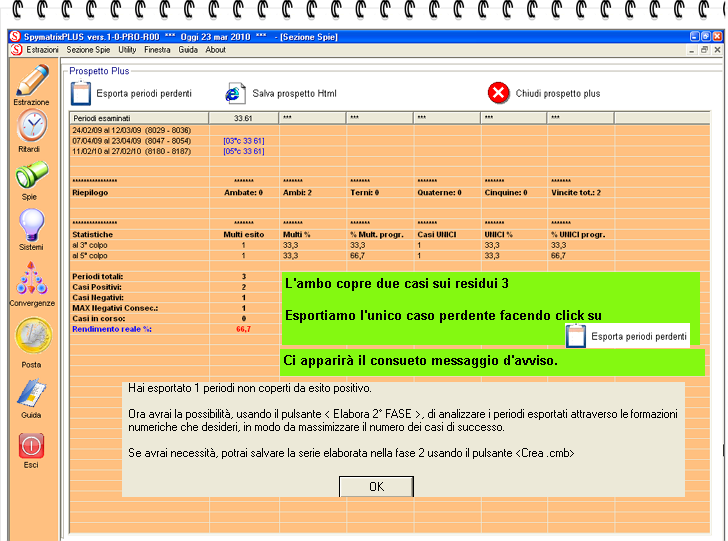Screen dimensions: 728x541
Task: Open the Ritardi clock icon
Action: [x=32, y=126]
